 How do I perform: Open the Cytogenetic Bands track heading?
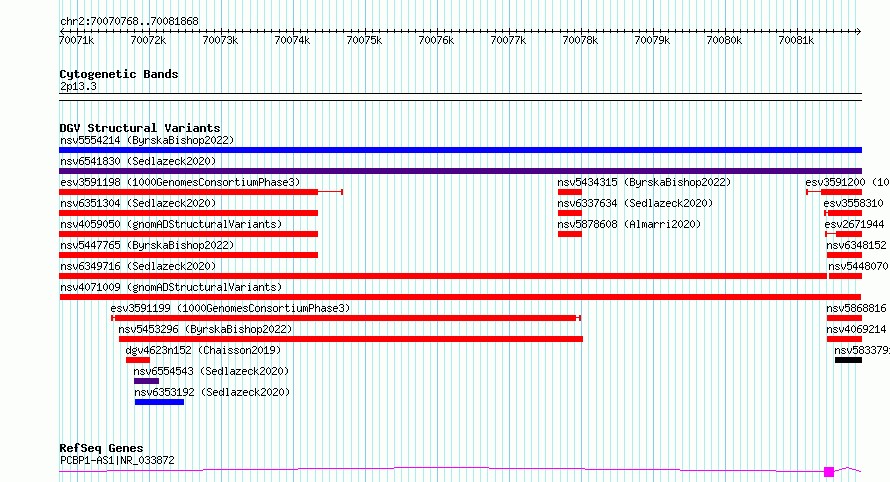pyautogui.click(x=119, y=74)
